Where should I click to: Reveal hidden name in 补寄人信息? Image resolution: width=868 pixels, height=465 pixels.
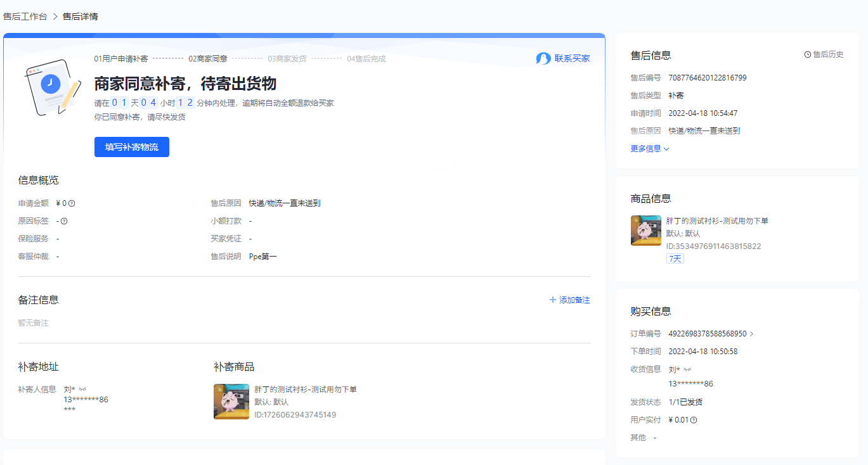tap(82, 389)
